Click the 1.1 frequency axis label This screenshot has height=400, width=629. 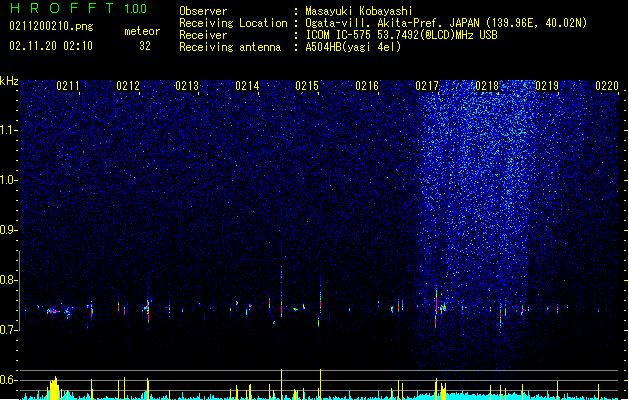pos(8,130)
